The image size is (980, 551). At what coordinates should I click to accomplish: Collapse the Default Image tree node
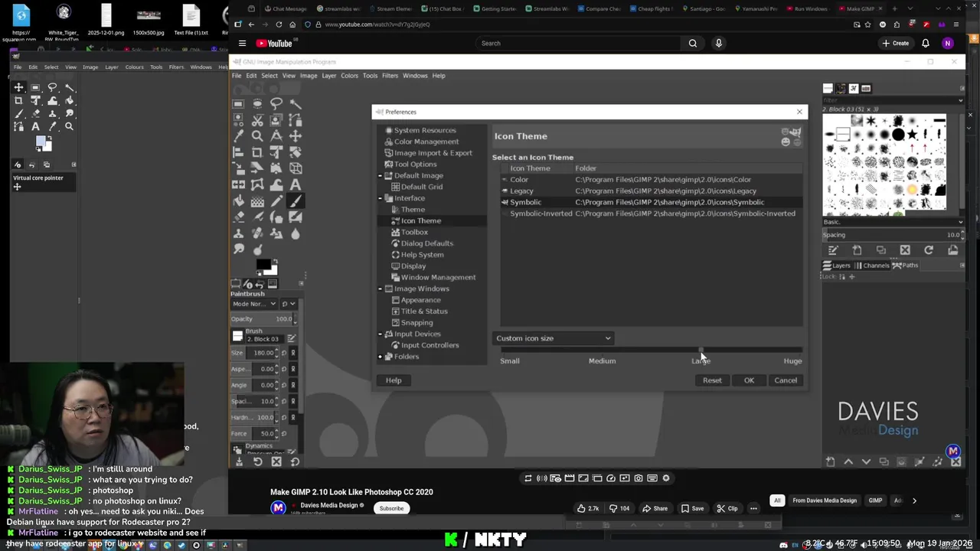380,176
